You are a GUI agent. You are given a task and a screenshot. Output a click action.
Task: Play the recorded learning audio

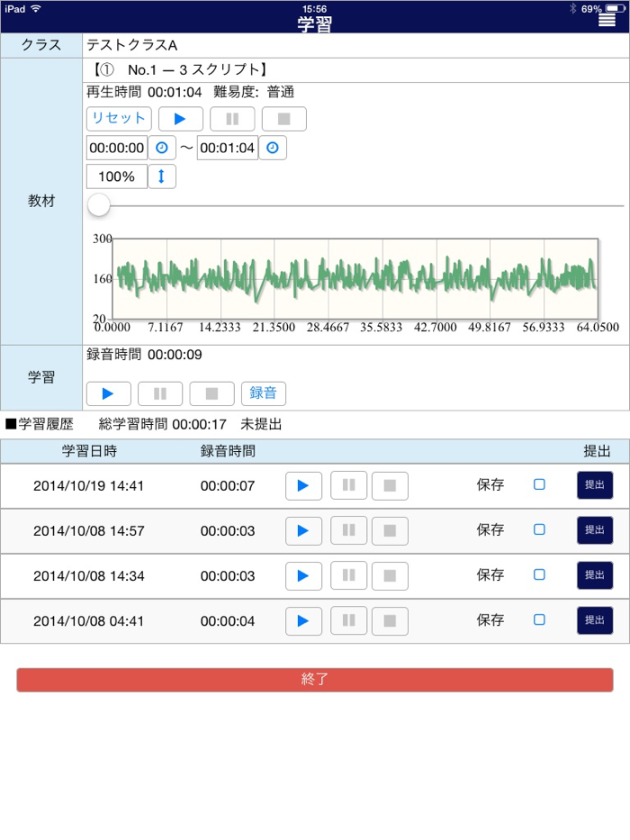(108, 393)
